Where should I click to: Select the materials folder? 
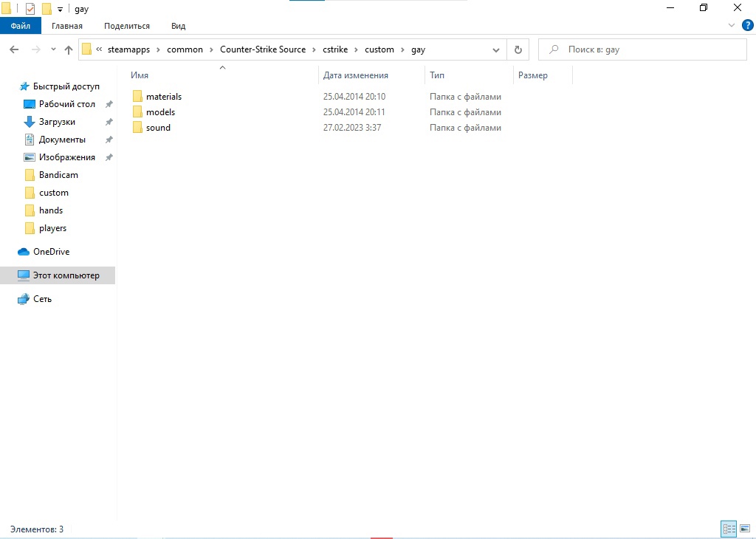[164, 97]
